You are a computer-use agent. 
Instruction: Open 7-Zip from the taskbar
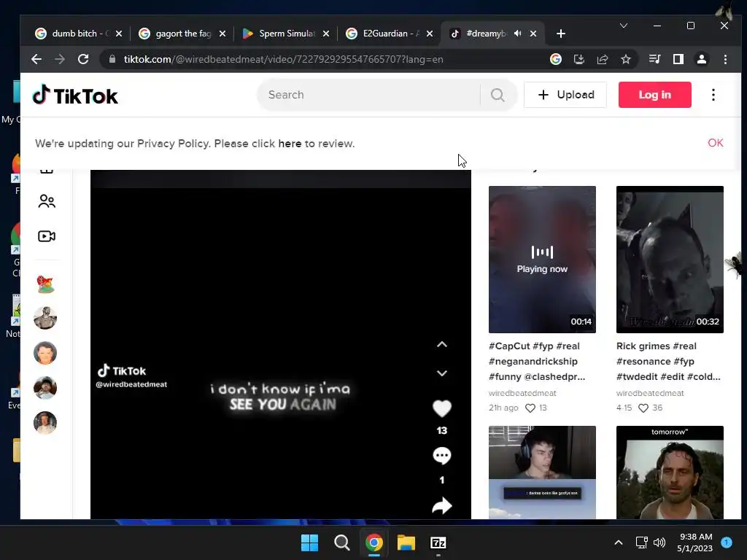pos(438,542)
